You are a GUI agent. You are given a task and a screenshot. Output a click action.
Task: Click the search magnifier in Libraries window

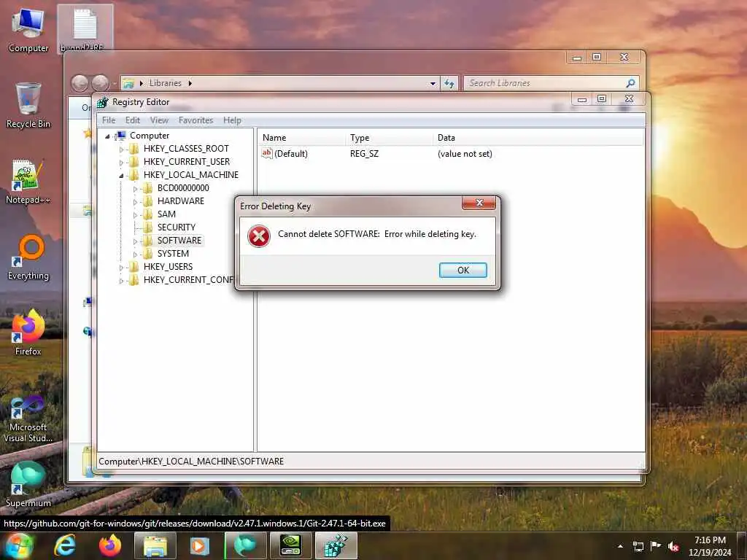click(630, 83)
